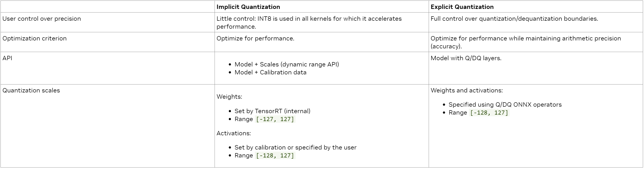This screenshot has height=169, width=644.
Task: Click the Full control over quantization/dequantization text
Action: pyautogui.click(x=514, y=19)
